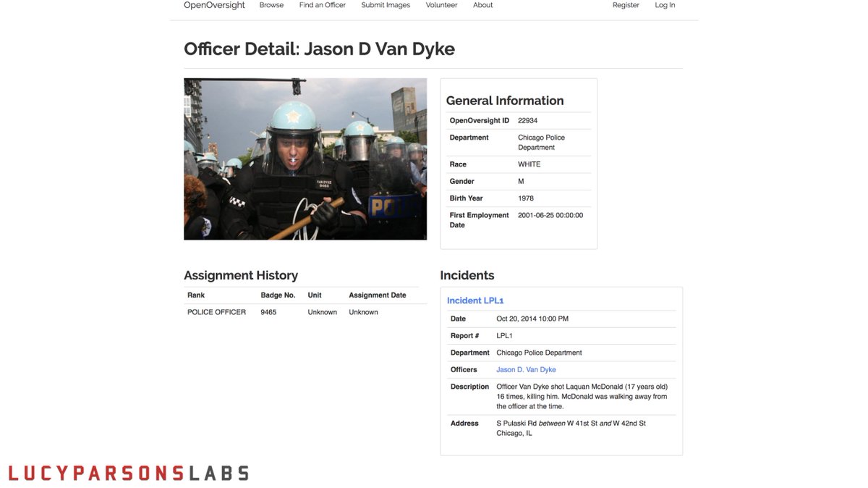Click the Birth Year label
Screen dimensions: 868x488
point(467,198)
